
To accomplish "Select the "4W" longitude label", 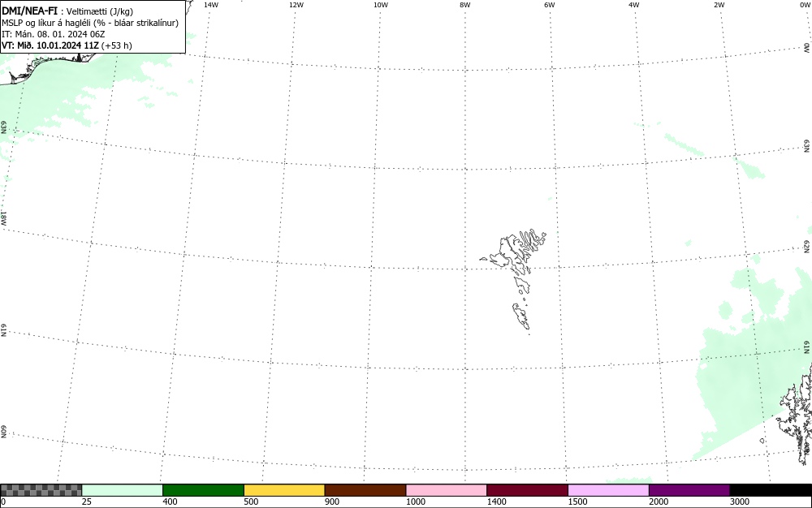I will 634,5.
